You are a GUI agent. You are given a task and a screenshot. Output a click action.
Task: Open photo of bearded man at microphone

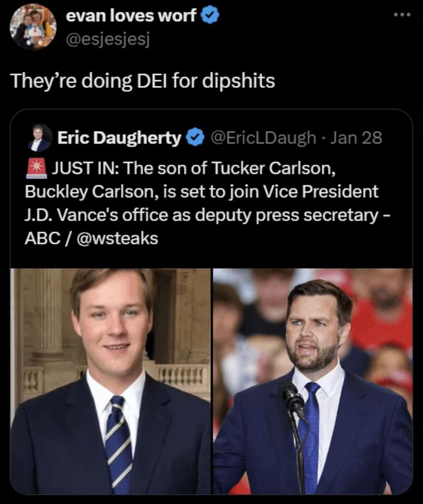[313, 381]
